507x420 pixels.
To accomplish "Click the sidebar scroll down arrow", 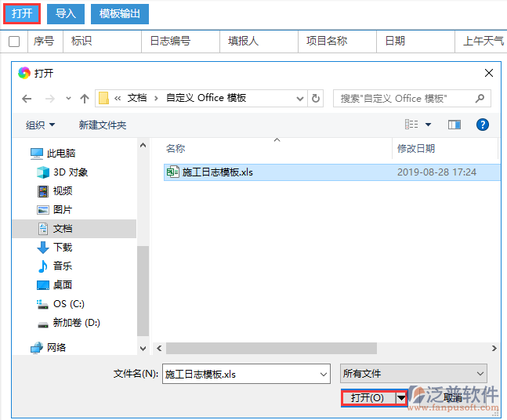I will 143,349.
